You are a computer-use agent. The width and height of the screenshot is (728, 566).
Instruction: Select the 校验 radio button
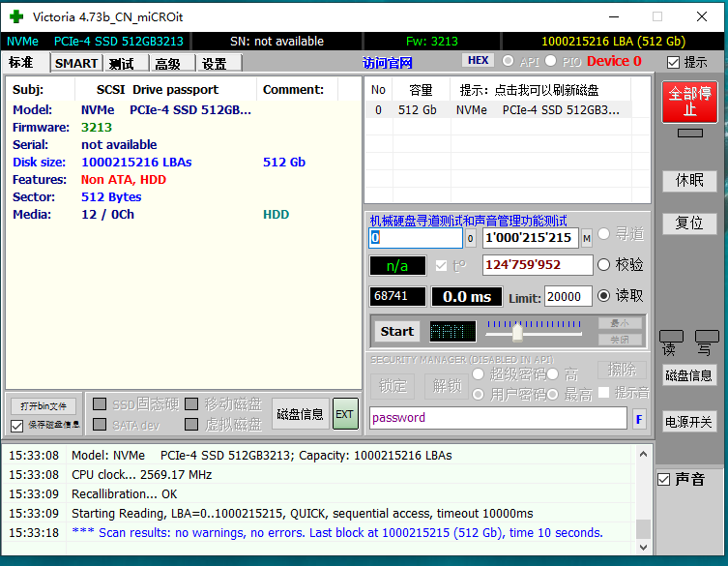(x=603, y=265)
